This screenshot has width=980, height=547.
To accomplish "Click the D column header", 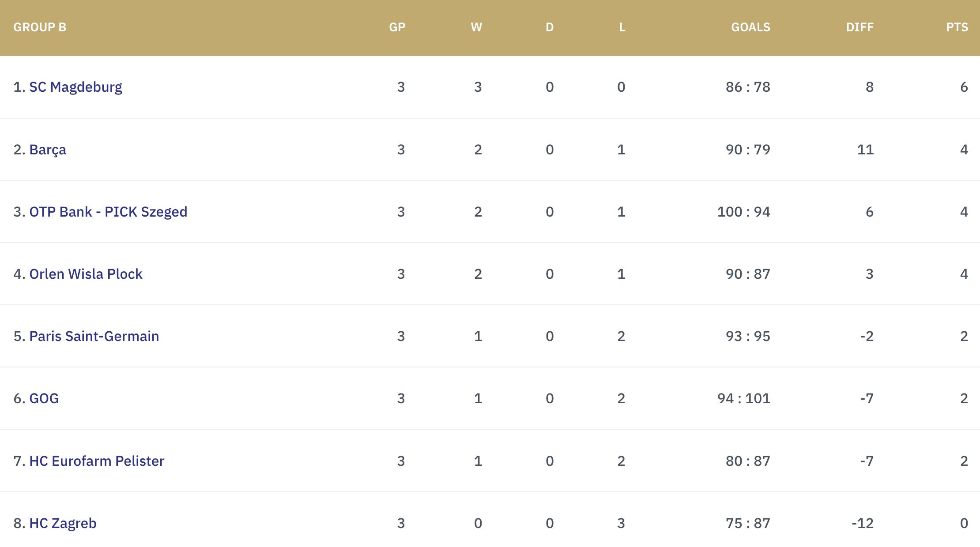I will 550,27.
